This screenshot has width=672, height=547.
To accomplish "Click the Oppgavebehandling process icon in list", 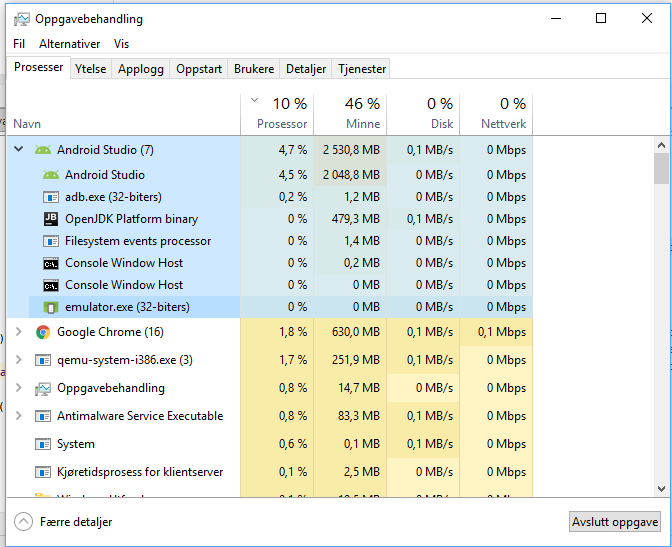I will point(43,388).
